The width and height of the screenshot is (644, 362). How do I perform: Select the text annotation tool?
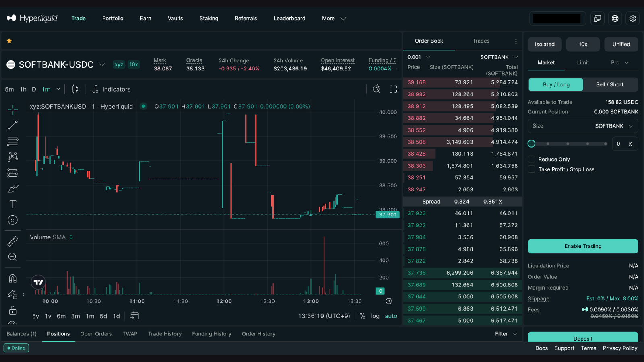12,204
